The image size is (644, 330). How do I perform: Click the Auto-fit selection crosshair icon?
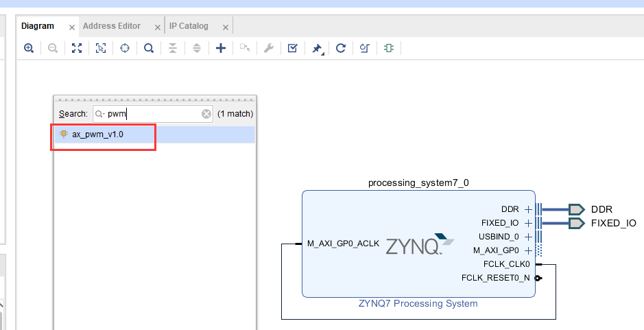(x=124, y=48)
